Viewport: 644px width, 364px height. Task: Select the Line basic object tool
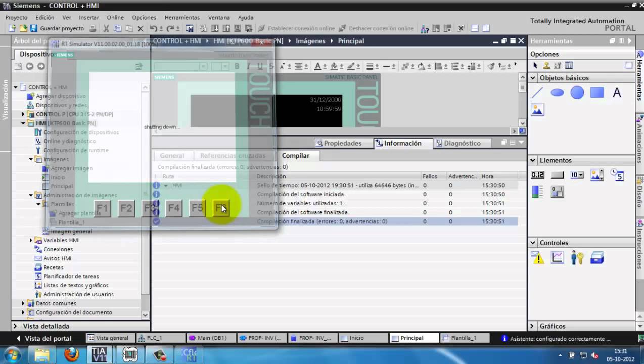tap(537, 93)
